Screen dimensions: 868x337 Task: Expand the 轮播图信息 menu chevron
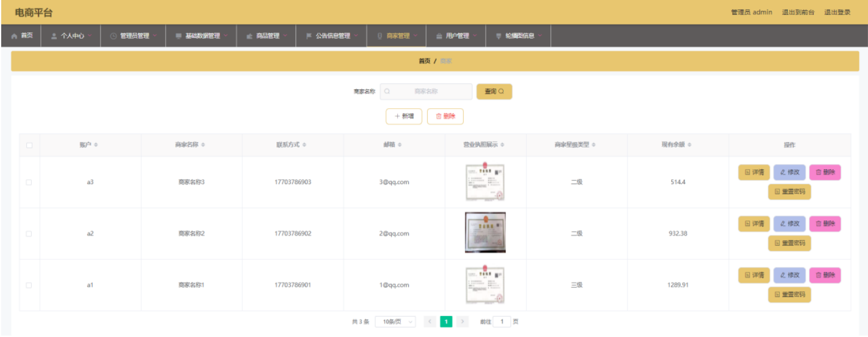(540, 35)
